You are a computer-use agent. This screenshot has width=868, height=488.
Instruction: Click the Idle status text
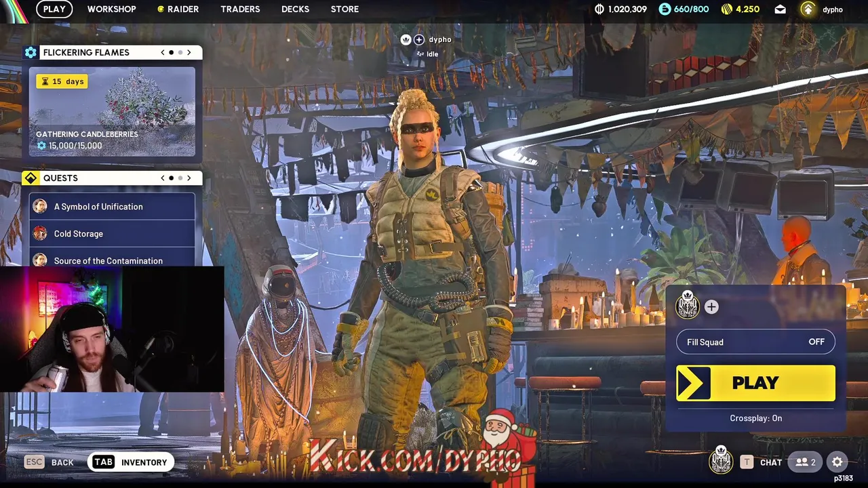click(x=432, y=54)
